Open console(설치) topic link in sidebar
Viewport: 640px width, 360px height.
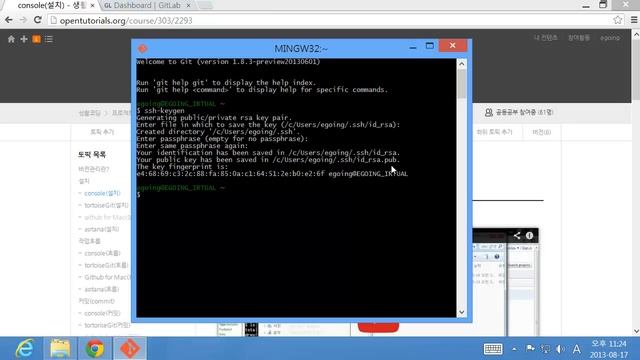[102, 193]
